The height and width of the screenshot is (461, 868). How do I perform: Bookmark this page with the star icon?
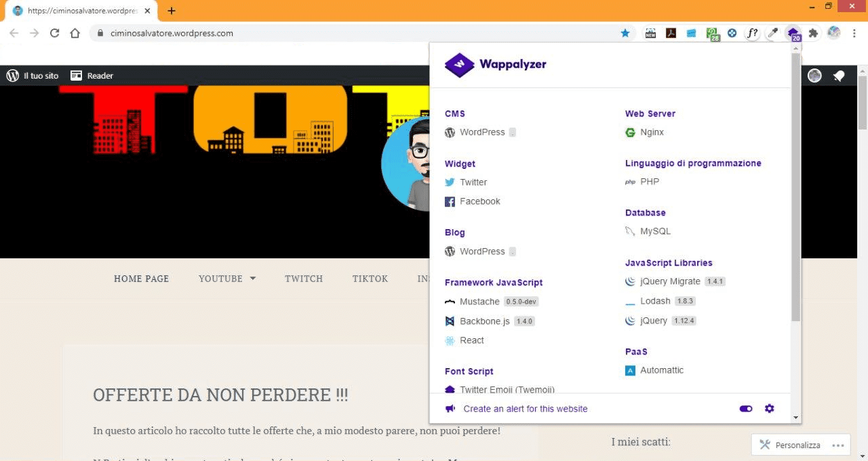click(625, 33)
